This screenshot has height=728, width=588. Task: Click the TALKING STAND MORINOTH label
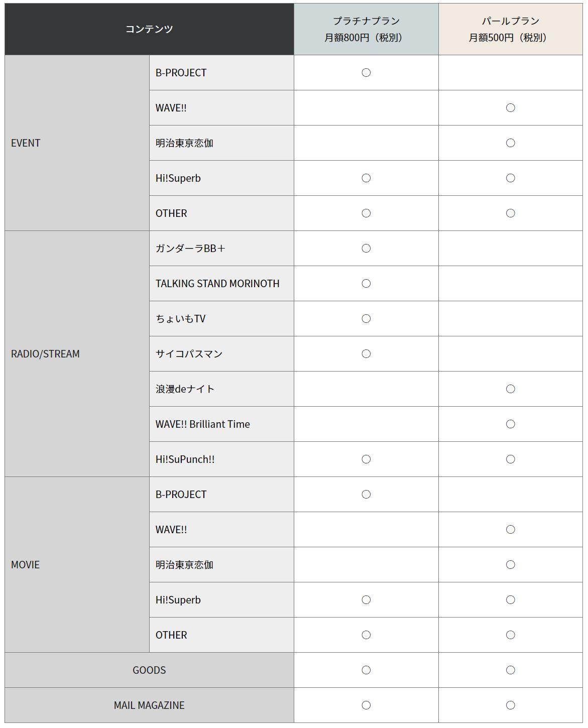coord(217,284)
